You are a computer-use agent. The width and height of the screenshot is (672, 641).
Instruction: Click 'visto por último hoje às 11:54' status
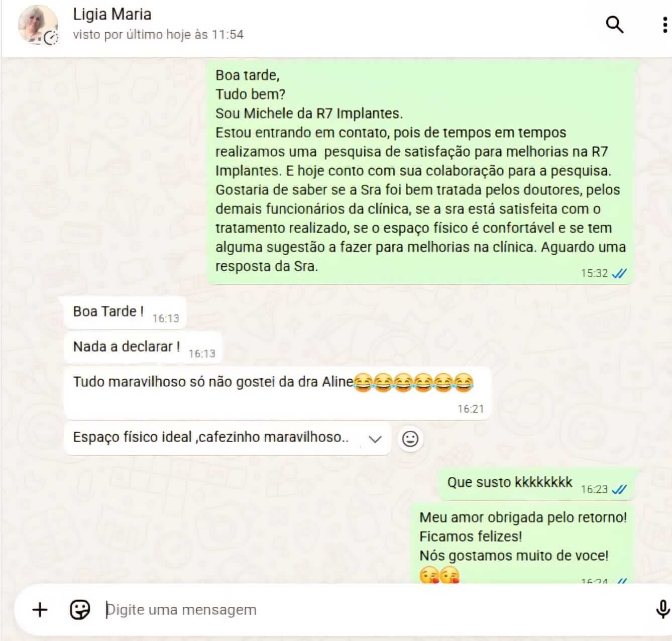(x=158, y=35)
